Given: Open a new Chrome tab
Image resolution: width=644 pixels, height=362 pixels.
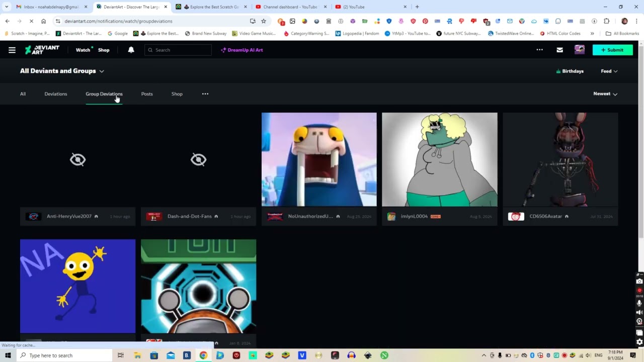Looking at the screenshot, I should (417, 7).
